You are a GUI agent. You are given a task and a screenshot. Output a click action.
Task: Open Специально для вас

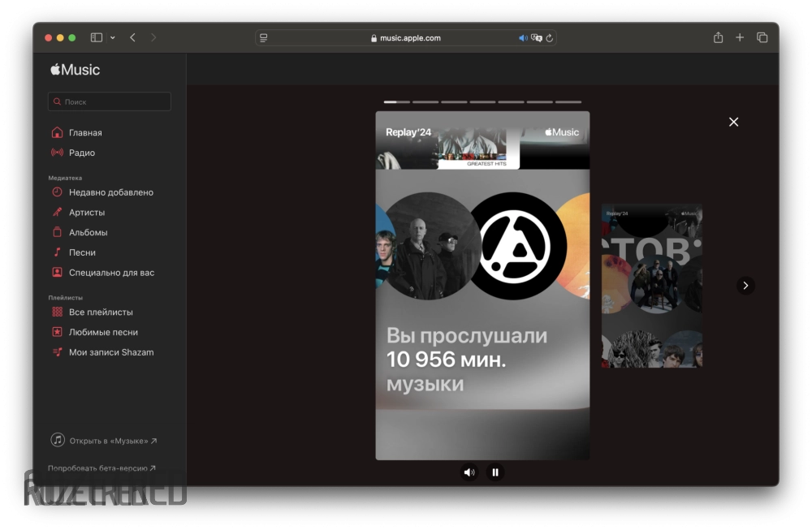click(111, 273)
